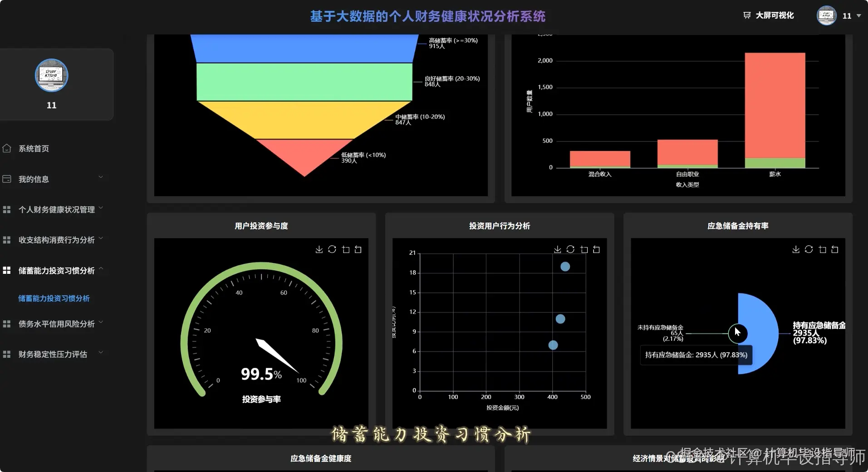Refresh the 用户投资参与度 gauge chart
This screenshot has width=868, height=472.
click(332, 249)
